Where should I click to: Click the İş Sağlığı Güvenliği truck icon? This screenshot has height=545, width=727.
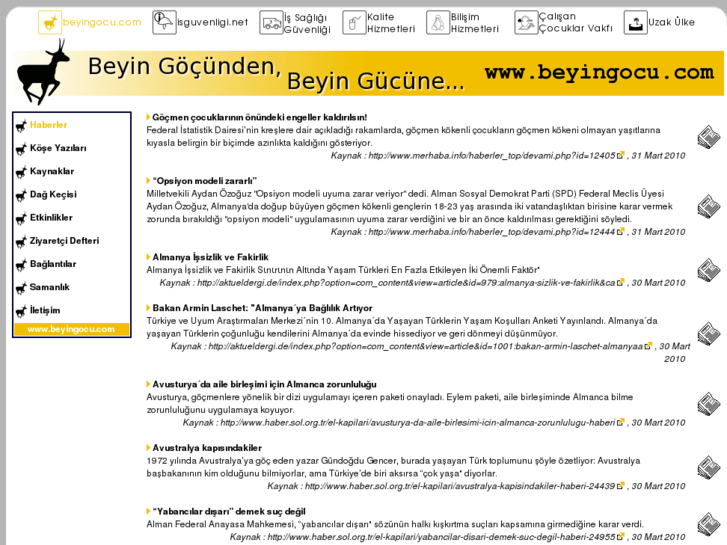click(271, 23)
